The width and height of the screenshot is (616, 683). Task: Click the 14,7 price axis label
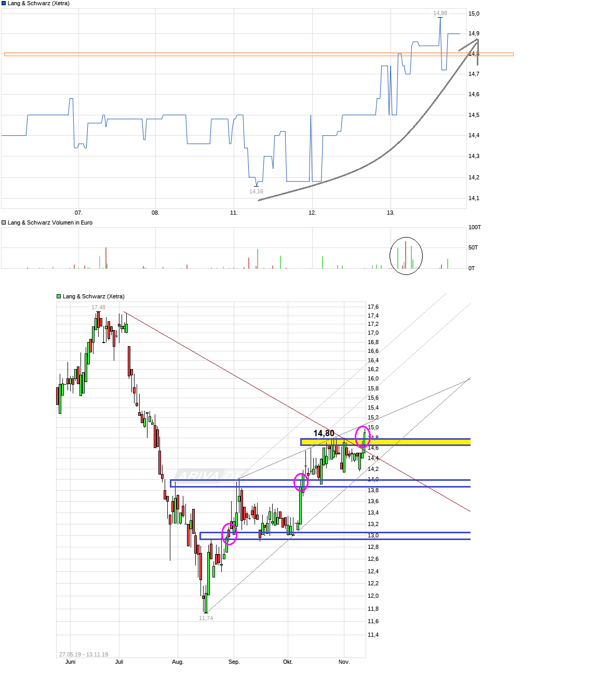pyautogui.click(x=474, y=74)
